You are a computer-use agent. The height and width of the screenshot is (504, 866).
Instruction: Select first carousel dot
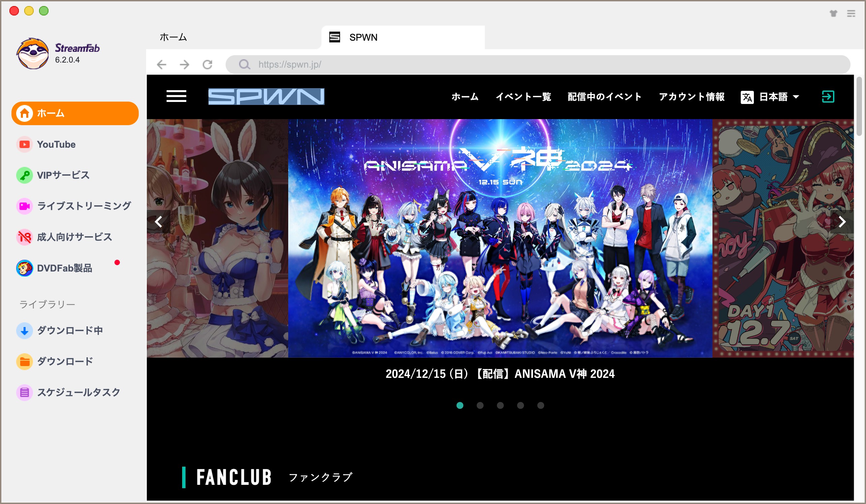(460, 405)
